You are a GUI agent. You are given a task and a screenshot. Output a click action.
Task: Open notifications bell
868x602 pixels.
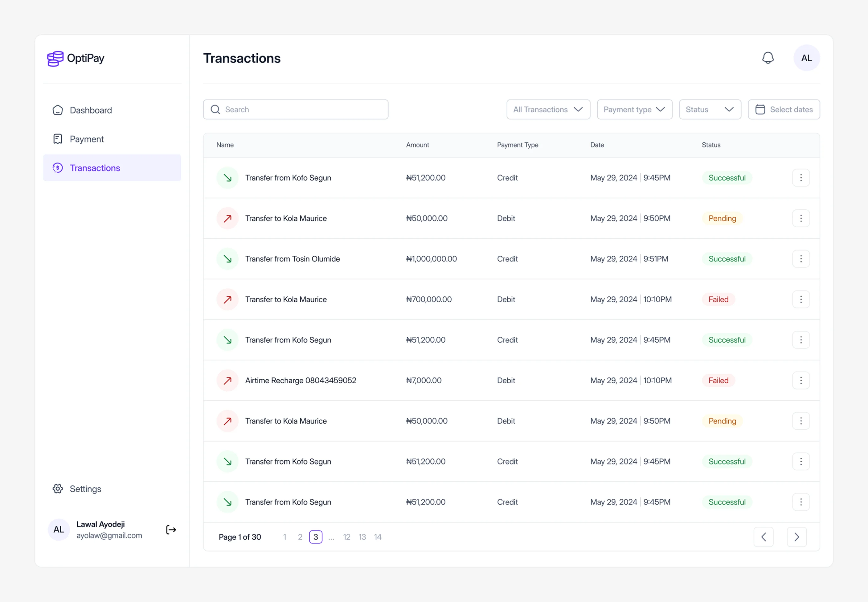click(x=768, y=58)
